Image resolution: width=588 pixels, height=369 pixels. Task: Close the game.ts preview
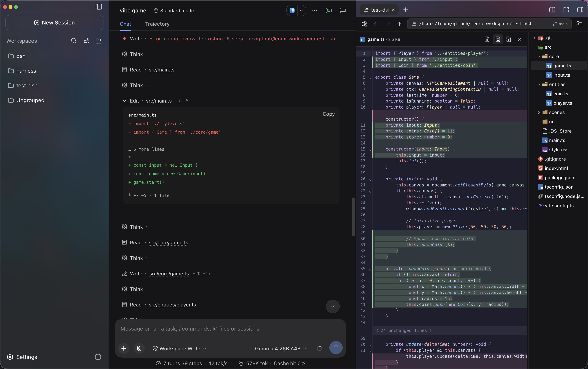coord(520,39)
